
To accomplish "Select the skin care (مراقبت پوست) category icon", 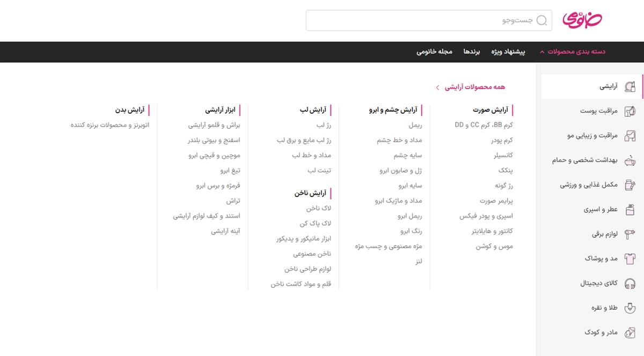I will [x=630, y=111].
